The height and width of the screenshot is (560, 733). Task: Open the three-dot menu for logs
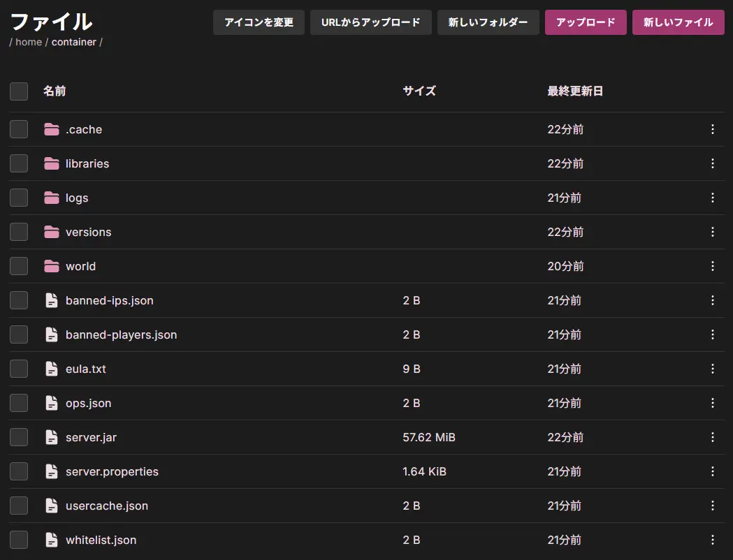click(713, 198)
